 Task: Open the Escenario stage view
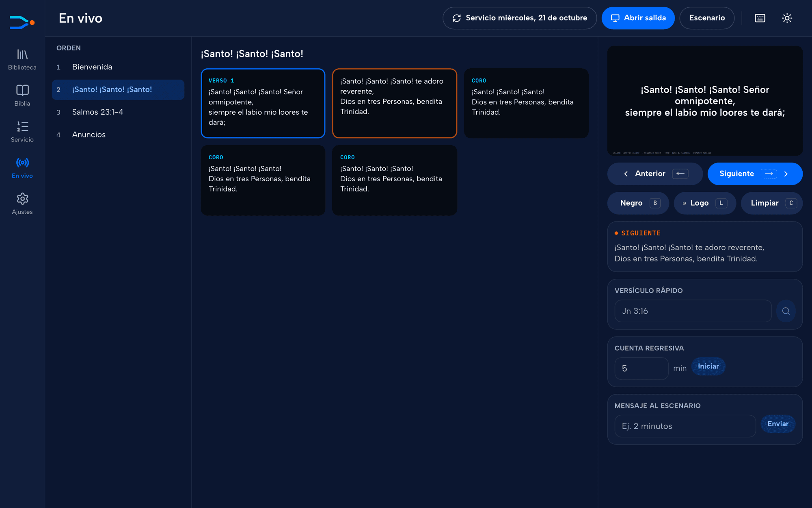707,18
